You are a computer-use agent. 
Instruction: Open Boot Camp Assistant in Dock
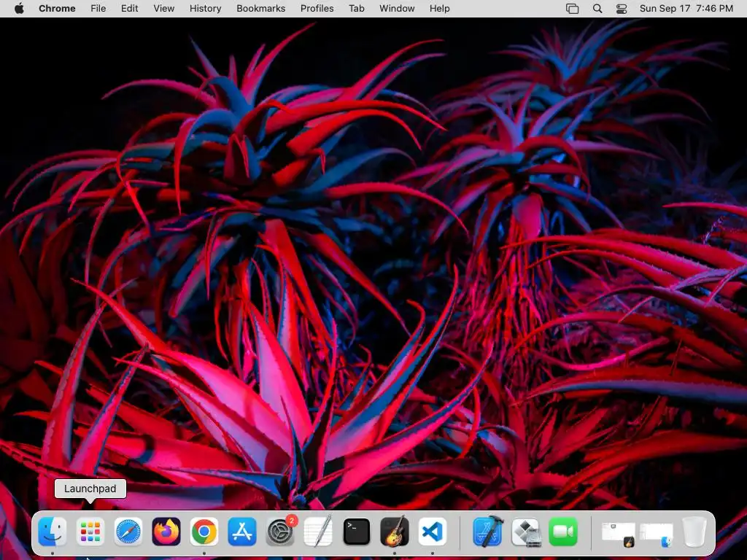tap(526, 532)
